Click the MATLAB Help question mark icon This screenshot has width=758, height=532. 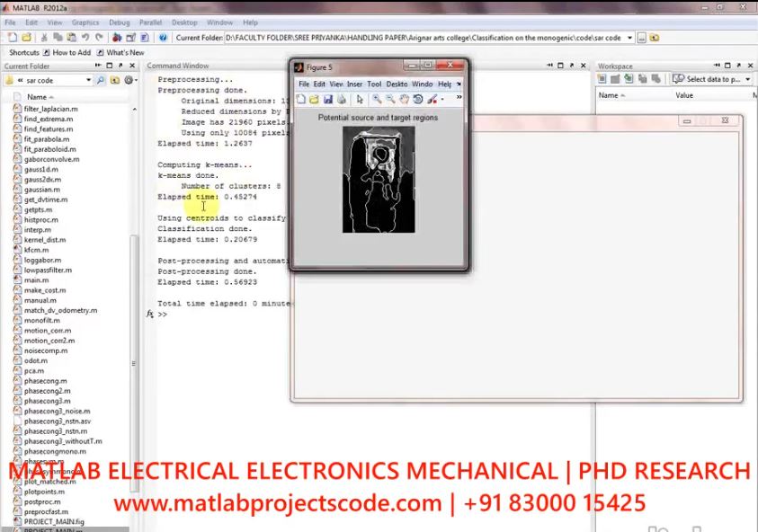(163, 38)
